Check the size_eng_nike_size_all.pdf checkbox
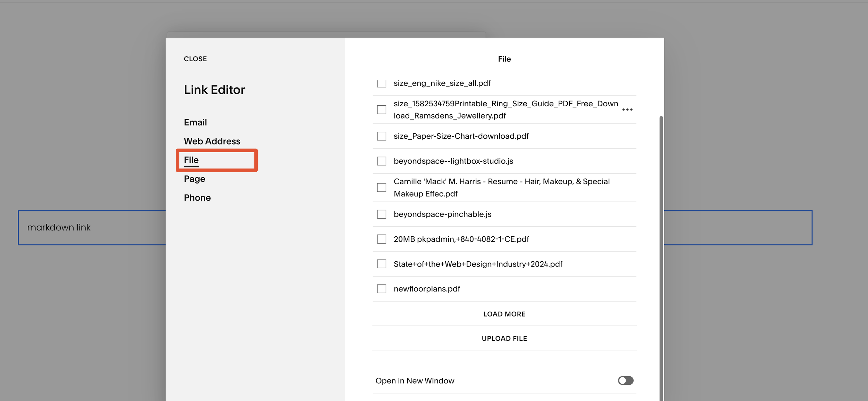Viewport: 868px width, 401px height. point(381,83)
